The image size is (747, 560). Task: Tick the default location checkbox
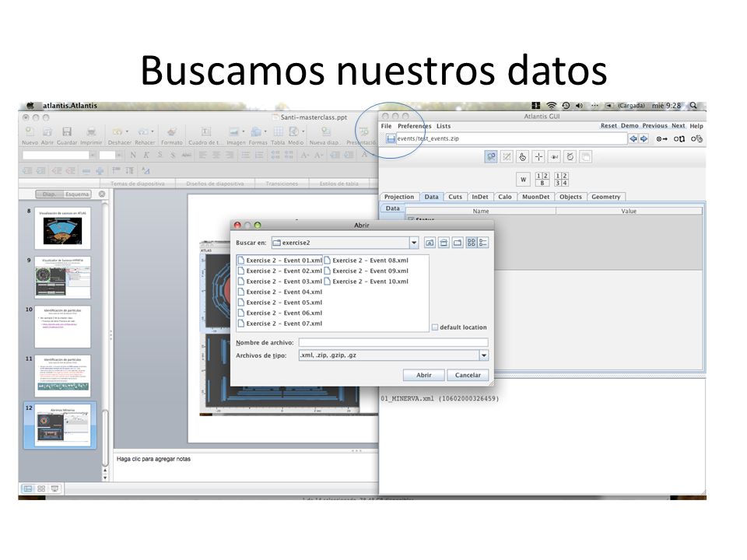pos(435,327)
